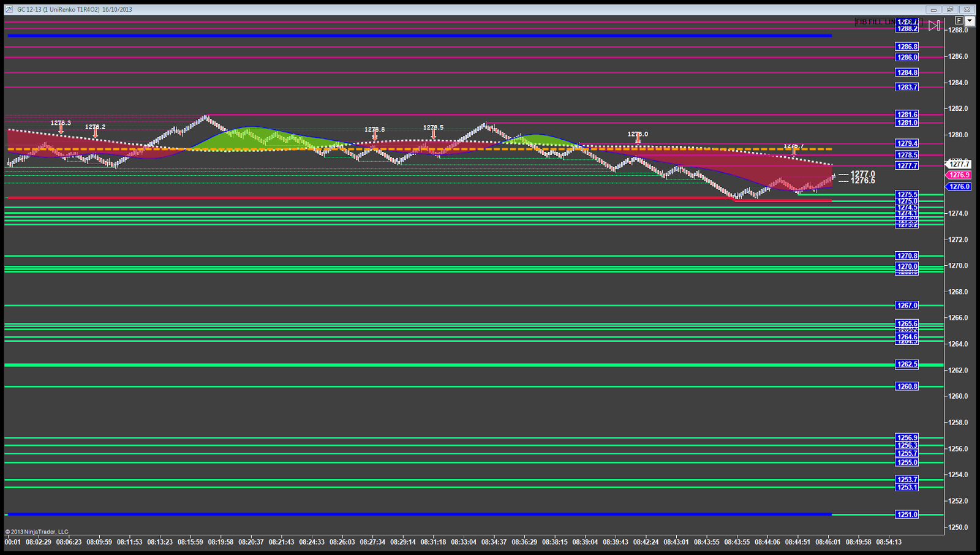Click the 1250.0 price axis tick
Screen dimensions: 980x555
click(x=958, y=527)
